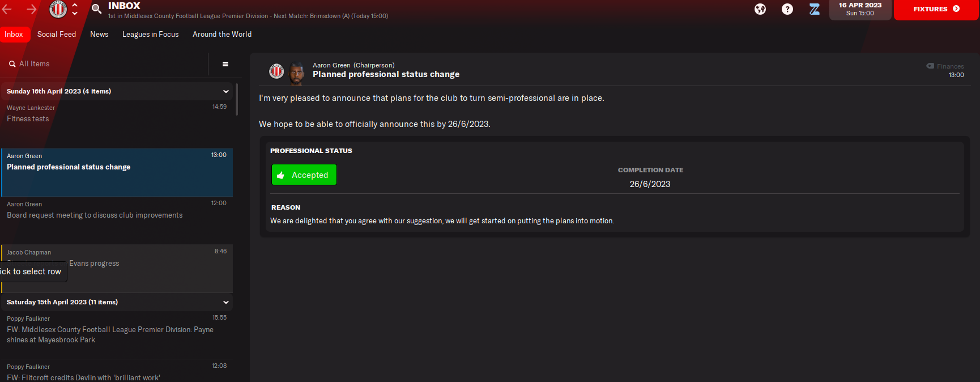980x382 pixels.
Task: Click the back navigation arrow
Action: (x=7, y=9)
